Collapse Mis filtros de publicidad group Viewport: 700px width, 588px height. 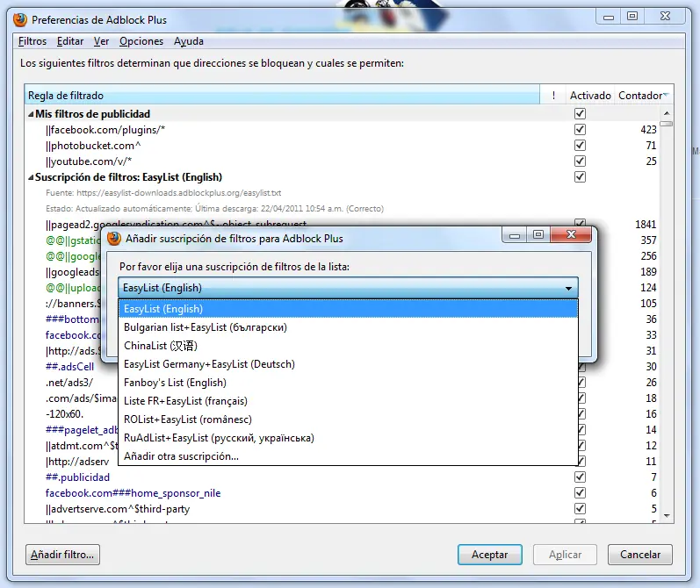pyautogui.click(x=31, y=114)
